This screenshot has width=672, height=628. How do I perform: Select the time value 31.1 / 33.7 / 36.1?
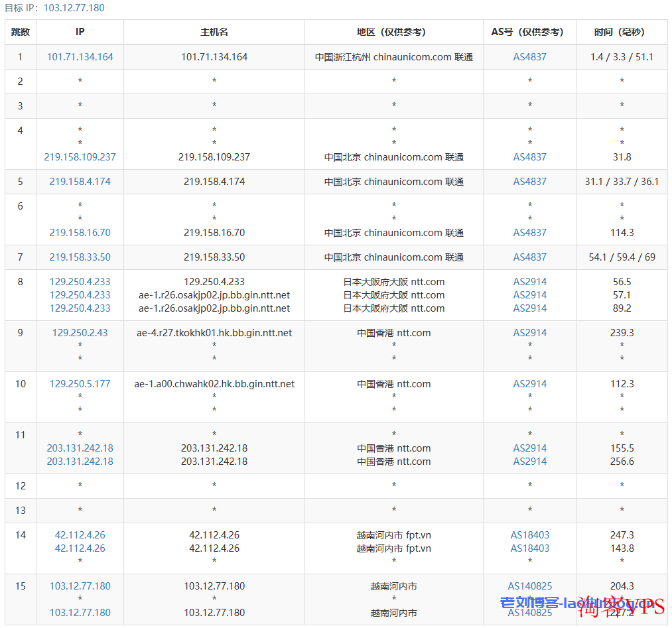point(622,182)
